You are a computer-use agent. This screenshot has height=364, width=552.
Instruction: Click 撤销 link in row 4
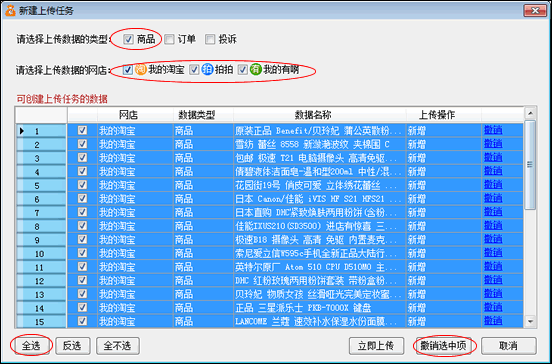[493, 171]
